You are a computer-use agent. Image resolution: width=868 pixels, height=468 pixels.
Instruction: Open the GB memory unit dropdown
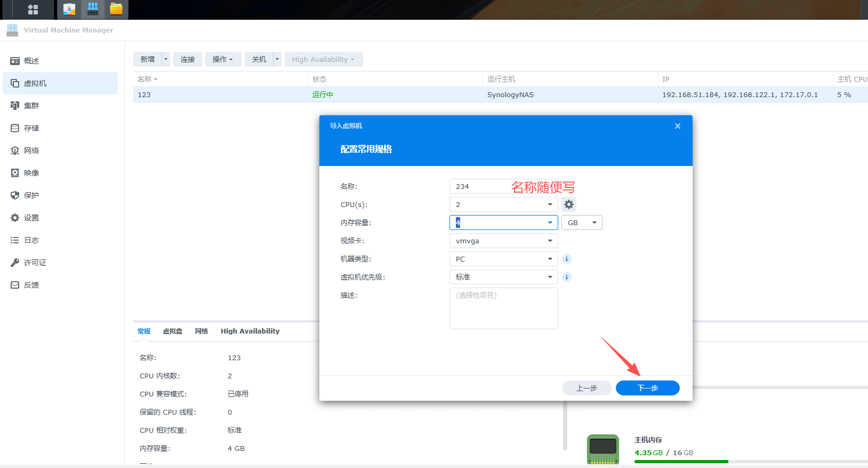pyautogui.click(x=582, y=223)
